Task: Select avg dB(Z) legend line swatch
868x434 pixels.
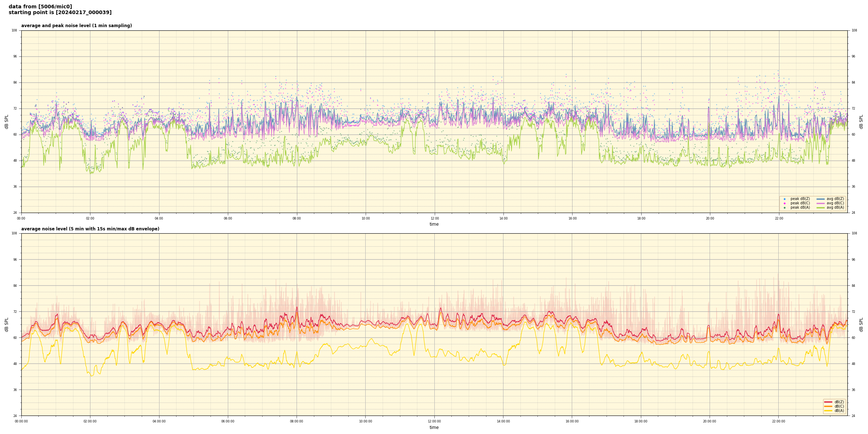Action: coord(820,199)
